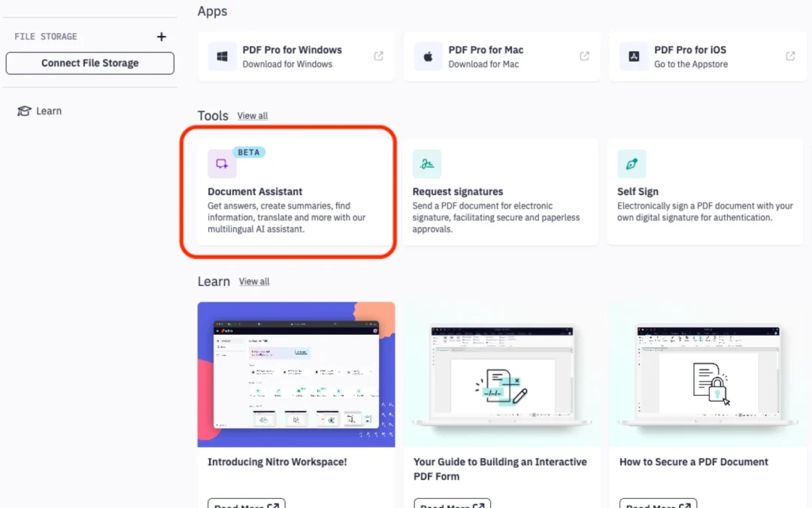Screen dimensions: 812x508
Task: Click View all next to Tools
Action: click(253, 116)
